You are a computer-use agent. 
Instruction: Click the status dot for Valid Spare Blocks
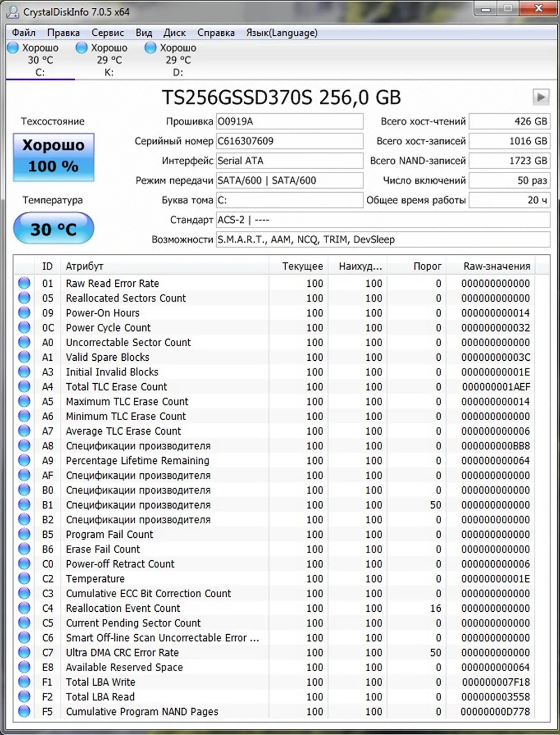(x=24, y=357)
